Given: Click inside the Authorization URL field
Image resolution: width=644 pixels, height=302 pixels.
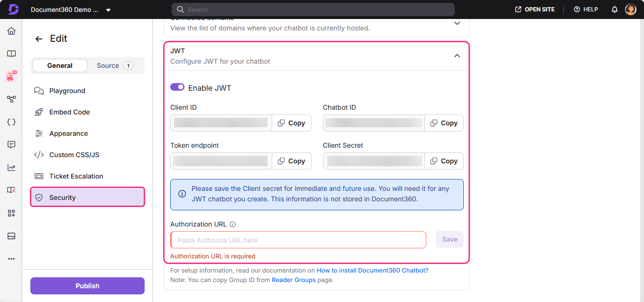Looking at the screenshot, I should pos(298,239).
